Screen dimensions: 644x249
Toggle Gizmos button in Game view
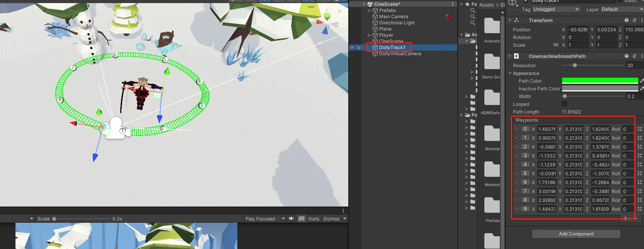331,219
